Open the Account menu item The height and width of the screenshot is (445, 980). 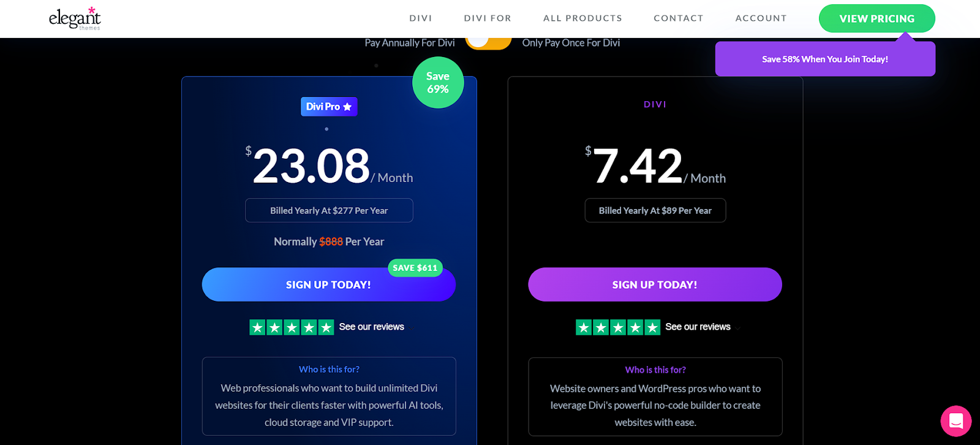761,18
